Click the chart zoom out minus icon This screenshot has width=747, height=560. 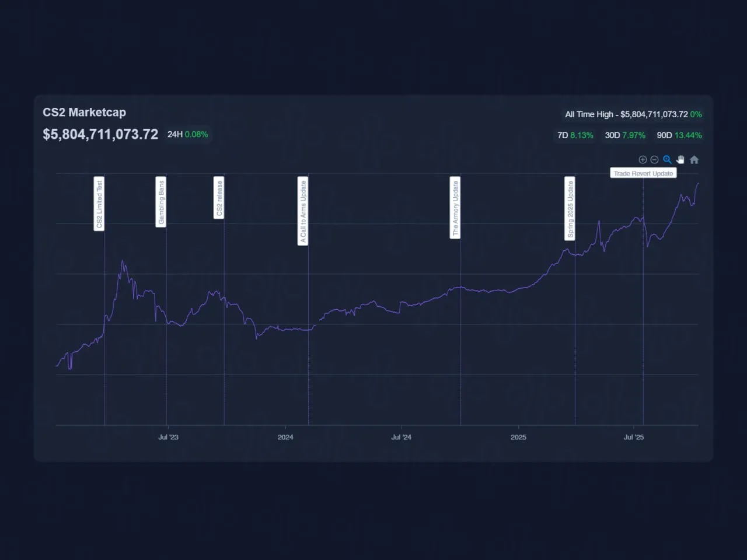pos(654,160)
